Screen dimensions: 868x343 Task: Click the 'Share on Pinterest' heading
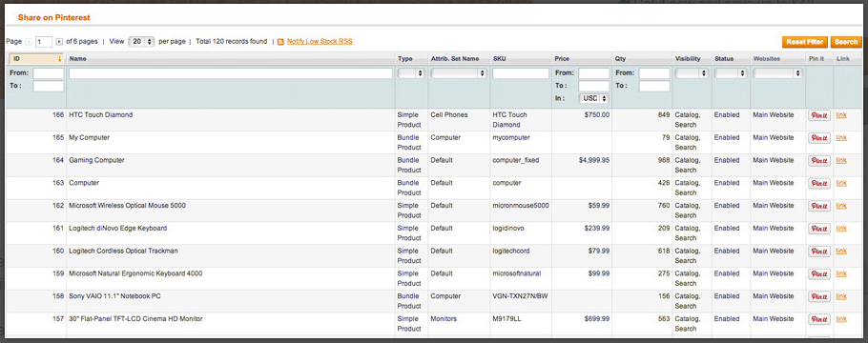click(x=53, y=18)
